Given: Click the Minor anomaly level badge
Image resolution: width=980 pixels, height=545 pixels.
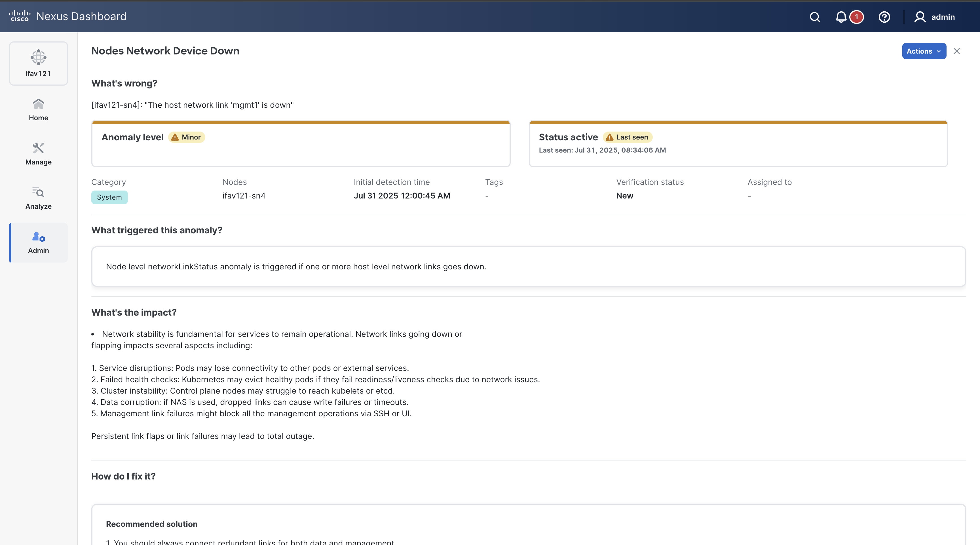Looking at the screenshot, I should [x=186, y=137].
